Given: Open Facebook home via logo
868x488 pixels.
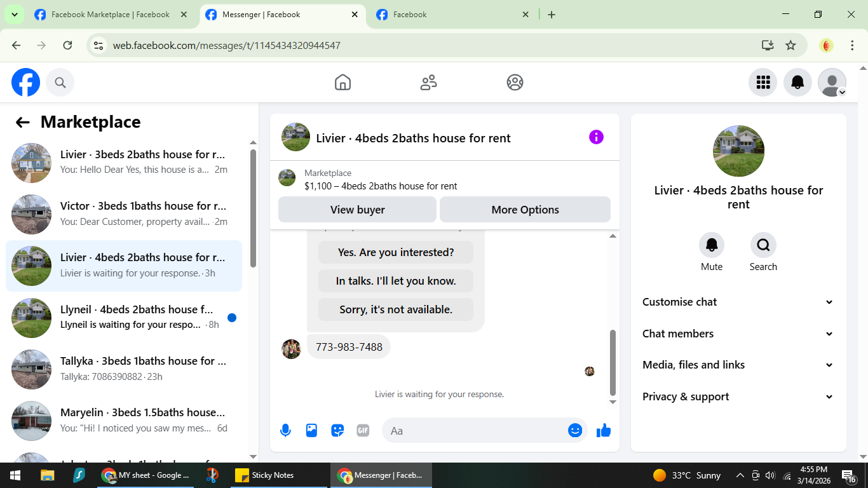Looking at the screenshot, I should tap(25, 83).
